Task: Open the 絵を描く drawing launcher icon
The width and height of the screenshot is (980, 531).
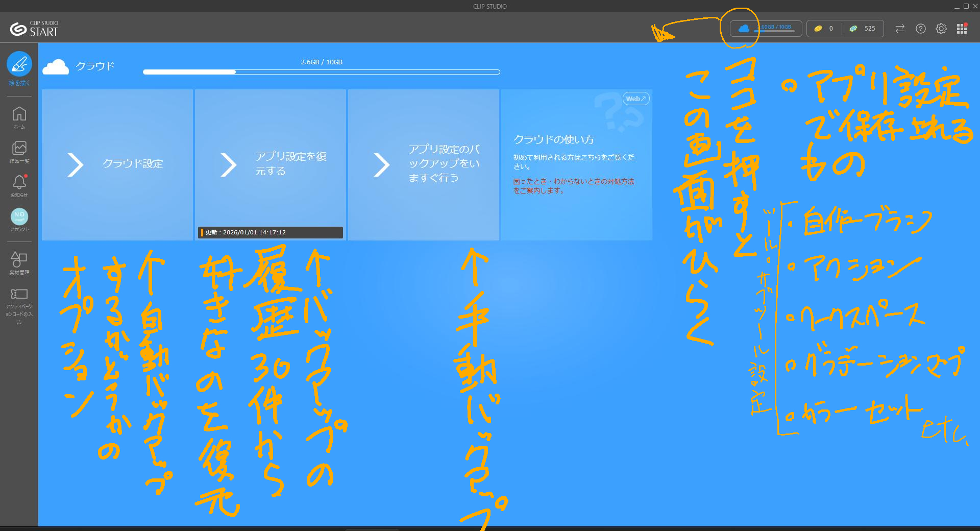Action: 19,64
